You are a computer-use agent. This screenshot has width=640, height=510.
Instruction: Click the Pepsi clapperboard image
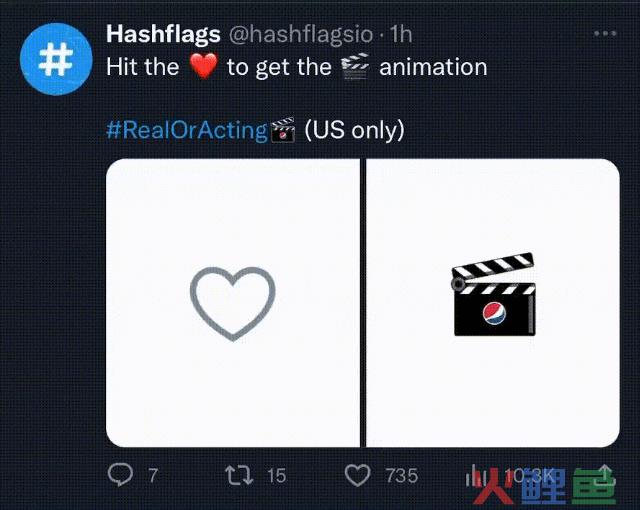click(493, 295)
